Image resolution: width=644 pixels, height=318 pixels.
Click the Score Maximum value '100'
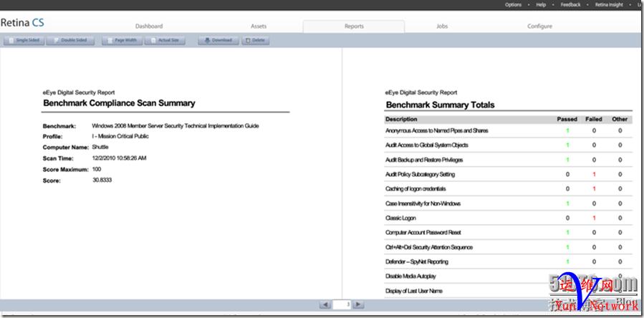point(97,169)
